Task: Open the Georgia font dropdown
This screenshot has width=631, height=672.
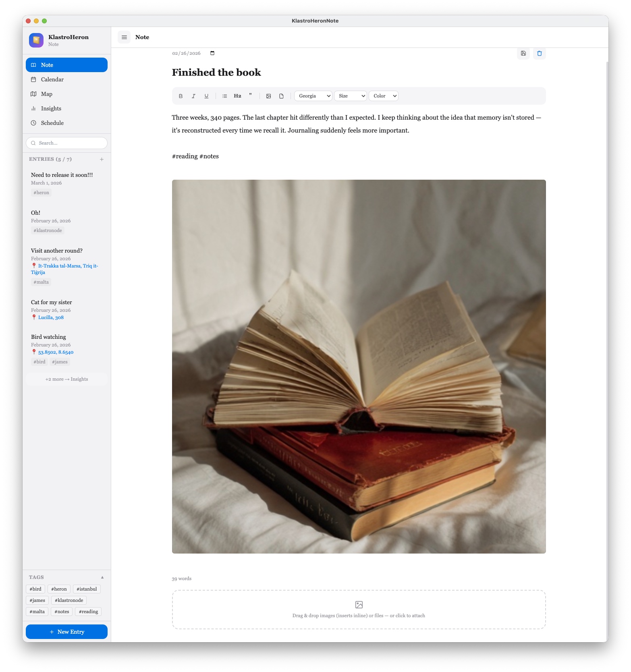Action: (313, 96)
